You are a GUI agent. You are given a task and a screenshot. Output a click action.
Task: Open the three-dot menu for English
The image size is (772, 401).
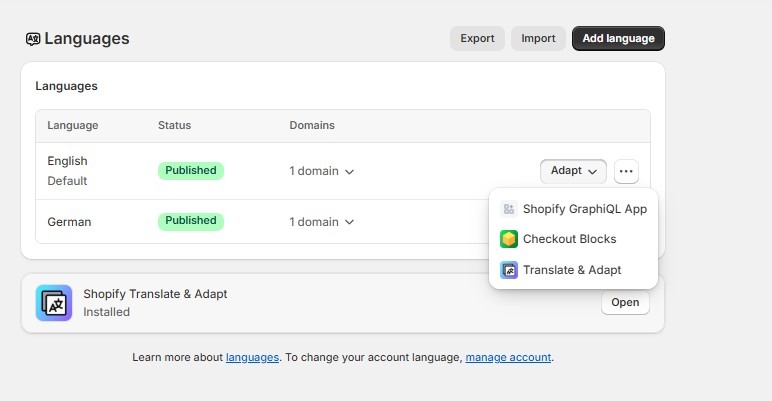[x=626, y=171]
